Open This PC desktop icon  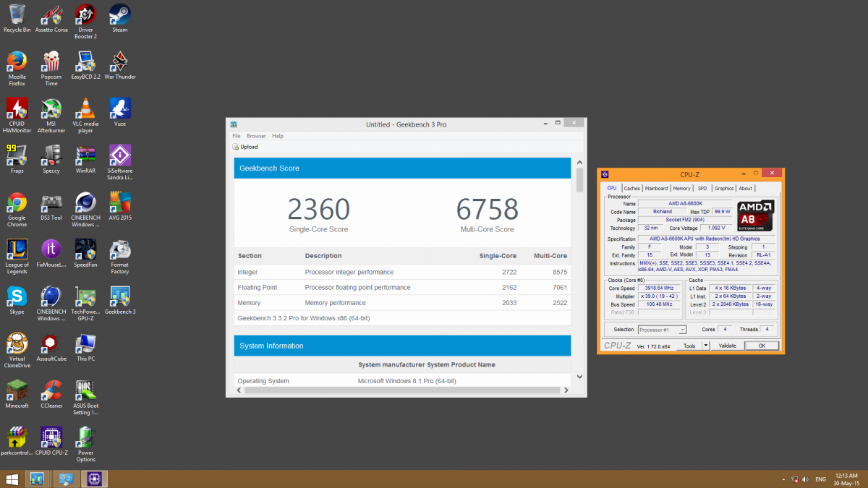point(86,348)
